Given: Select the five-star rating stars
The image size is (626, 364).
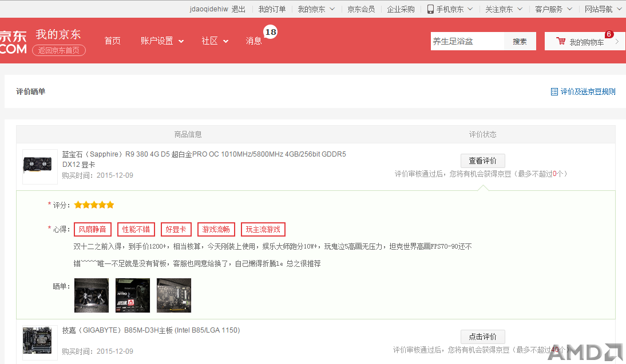Looking at the screenshot, I should (94, 205).
